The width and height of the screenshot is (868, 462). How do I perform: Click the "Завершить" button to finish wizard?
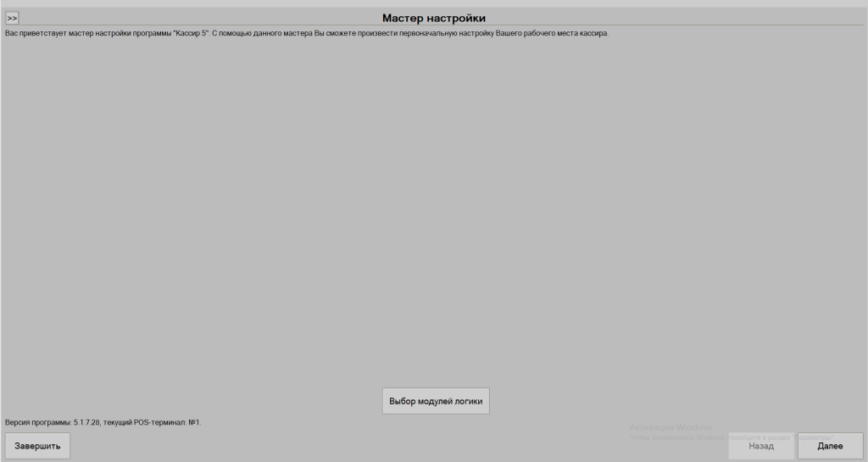coord(37,446)
